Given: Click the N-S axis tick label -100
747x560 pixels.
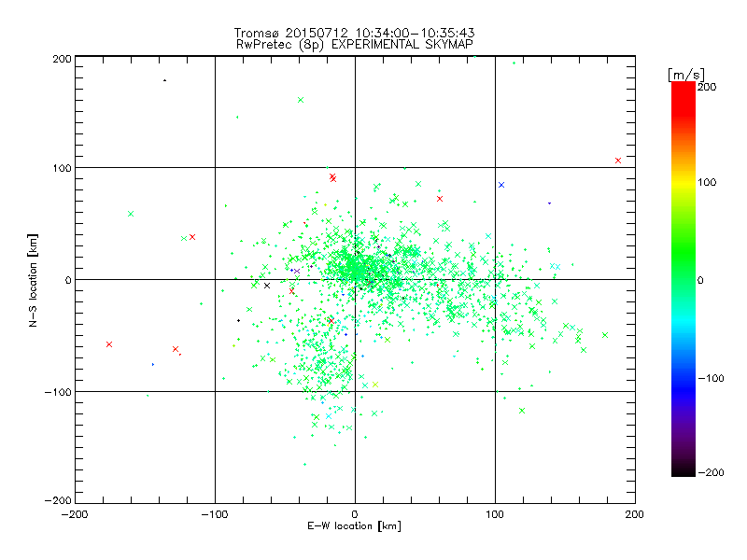Looking at the screenshot, I should 58,392.
